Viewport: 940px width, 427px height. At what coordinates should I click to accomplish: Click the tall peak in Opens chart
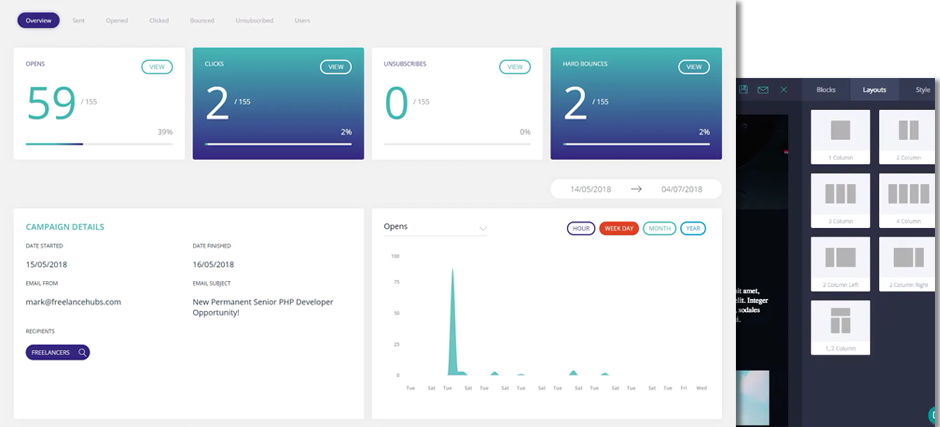tap(452, 300)
